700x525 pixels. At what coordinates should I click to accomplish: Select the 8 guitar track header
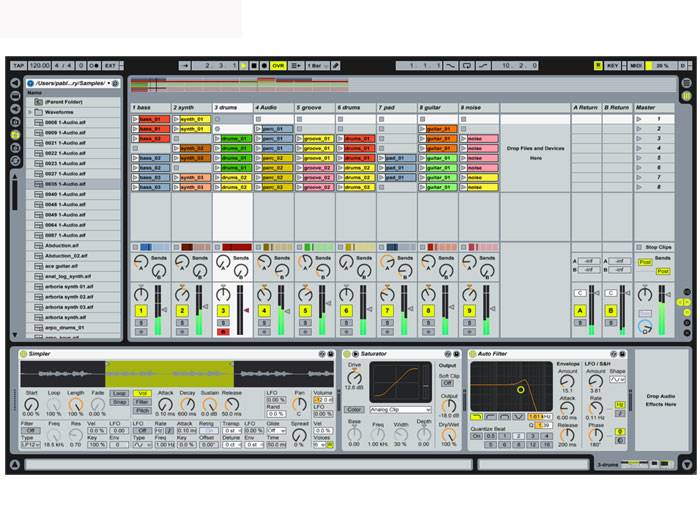[x=437, y=107]
